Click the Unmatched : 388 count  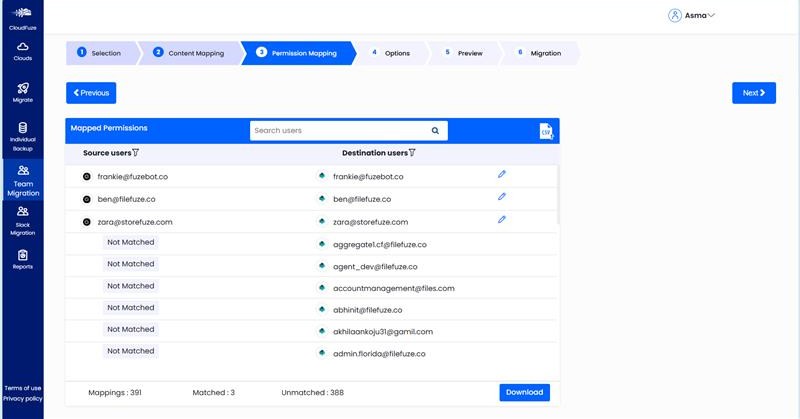pyautogui.click(x=312, y=392)
